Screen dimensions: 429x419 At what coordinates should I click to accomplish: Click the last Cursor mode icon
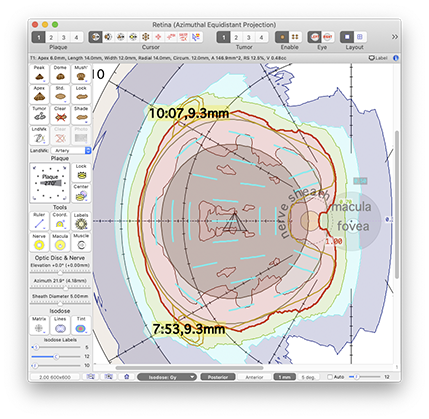pyautogui.click(x=196, y=37)
